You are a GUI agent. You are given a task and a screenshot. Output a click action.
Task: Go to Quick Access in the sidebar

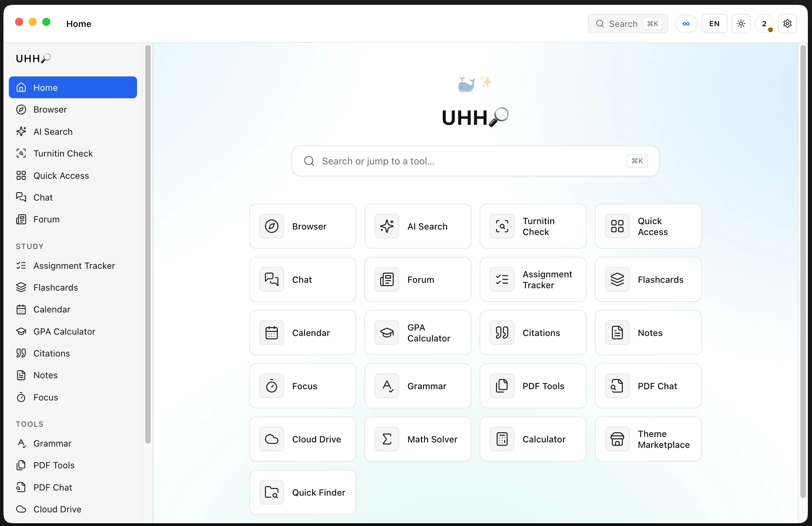(73, 176)
